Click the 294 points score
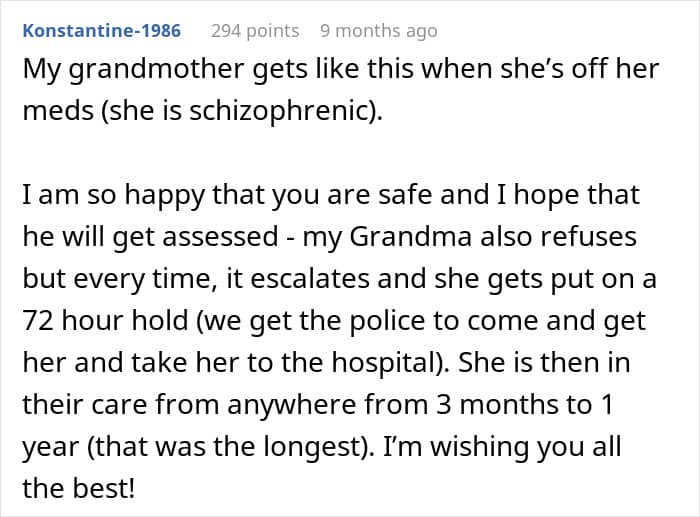The height and width of the screenshot is (517, 700). tap(255, 31)
